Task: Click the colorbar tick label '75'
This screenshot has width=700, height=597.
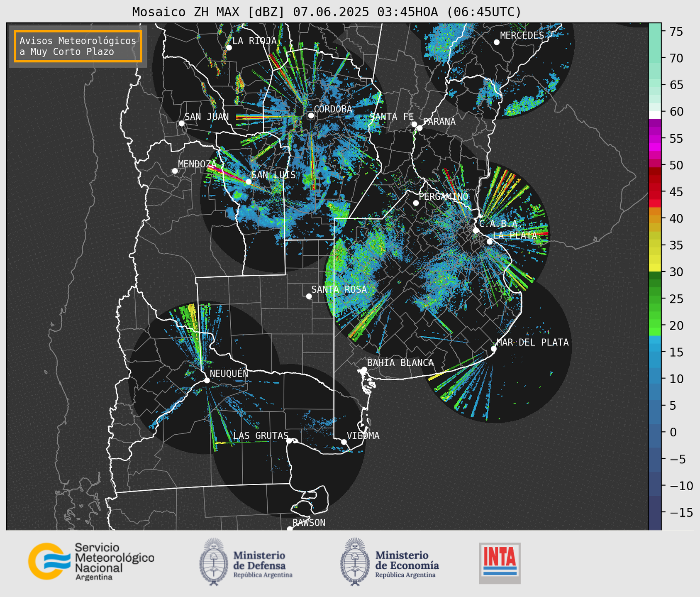Action: (676, 32)
